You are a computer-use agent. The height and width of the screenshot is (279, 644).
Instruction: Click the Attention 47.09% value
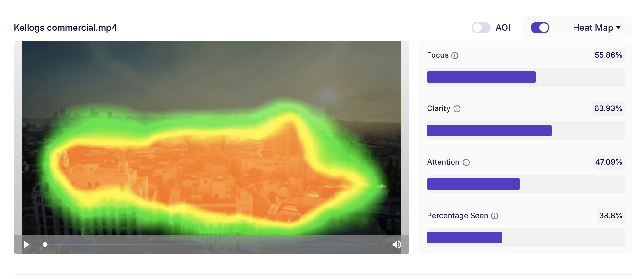(x=609, y=162)
